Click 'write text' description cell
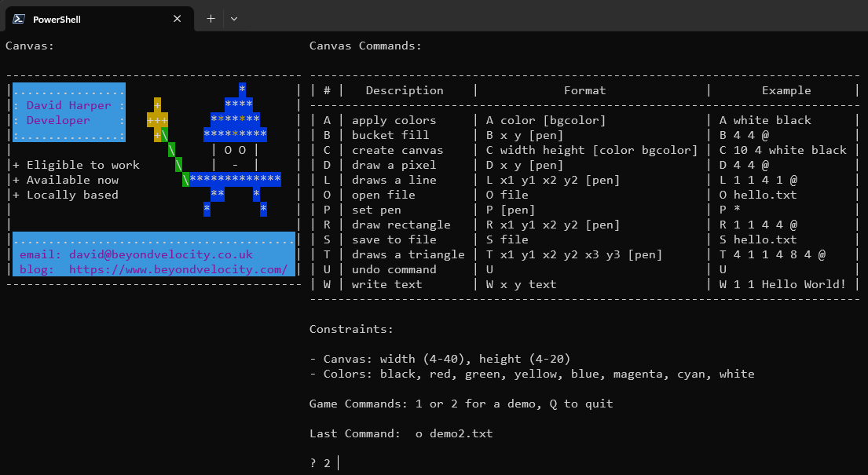This screenshot has width=868, height=475. (x=387, y=284)
